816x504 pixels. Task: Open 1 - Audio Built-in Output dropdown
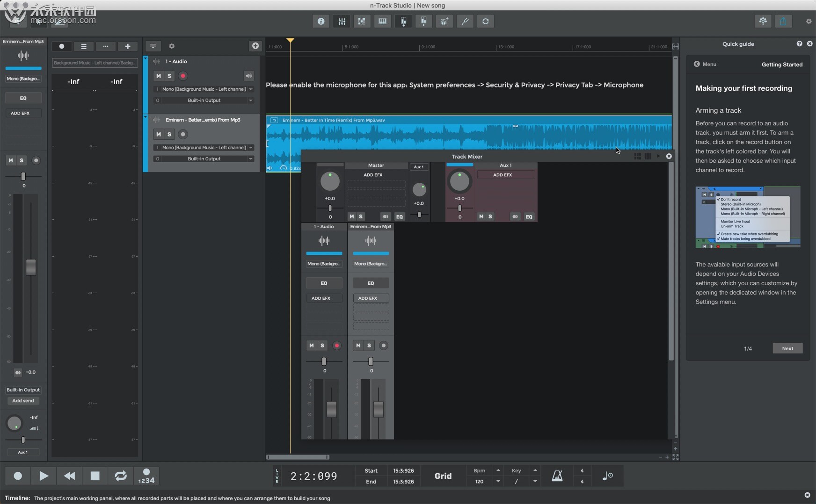click(204, 100)
